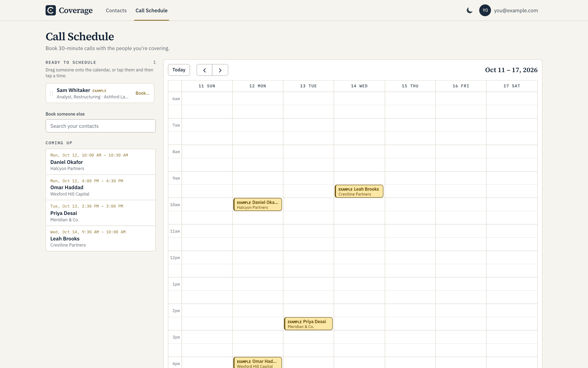
Task: Click the Coverage logo icon
Action: pos(51,10)
